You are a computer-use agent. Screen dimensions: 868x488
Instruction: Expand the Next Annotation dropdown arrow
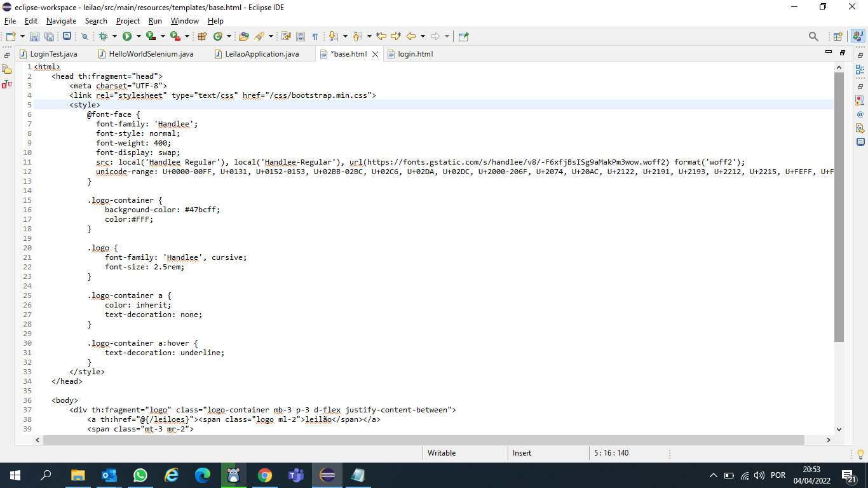pos(345,36)
